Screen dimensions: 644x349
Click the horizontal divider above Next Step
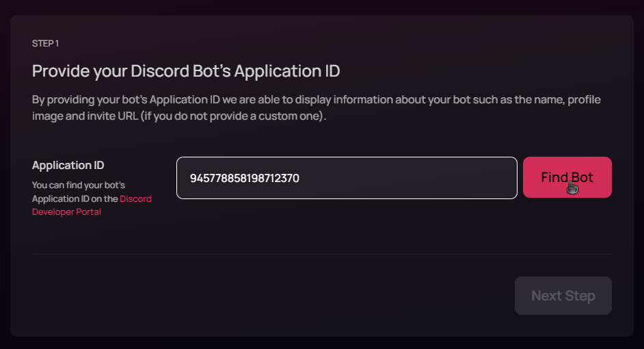322,255
